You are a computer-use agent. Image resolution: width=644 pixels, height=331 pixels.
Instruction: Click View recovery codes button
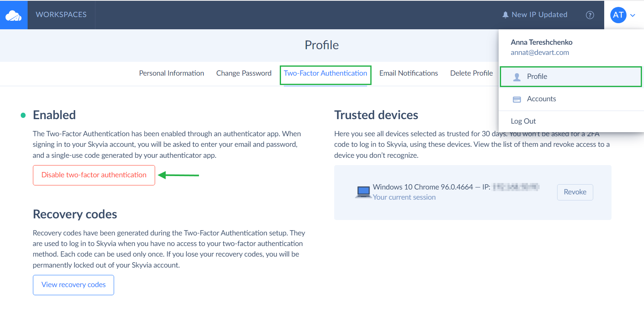pos(73,285)
